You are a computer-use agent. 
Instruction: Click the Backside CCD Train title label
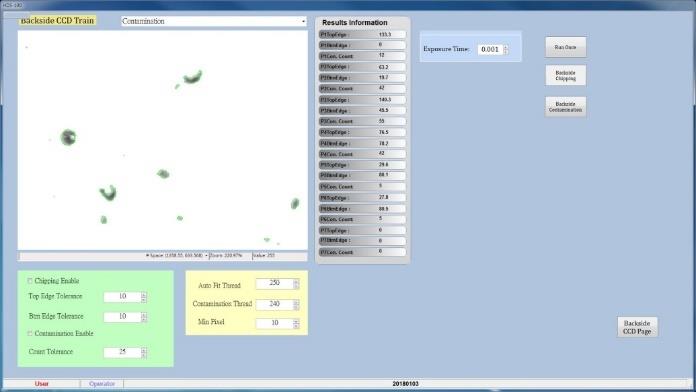tap(57, 20)
